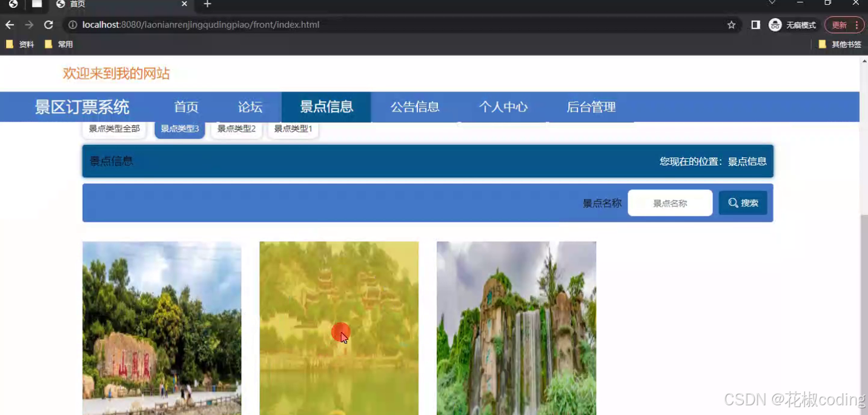Click the incognito profile icon near 无痕模式
This screenshot has height=415, width=868.
click(775, 25)
